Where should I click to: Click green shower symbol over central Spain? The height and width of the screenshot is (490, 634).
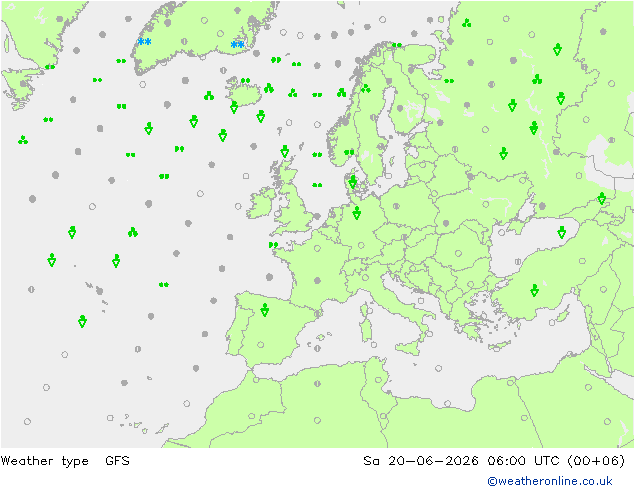[265, 310]
